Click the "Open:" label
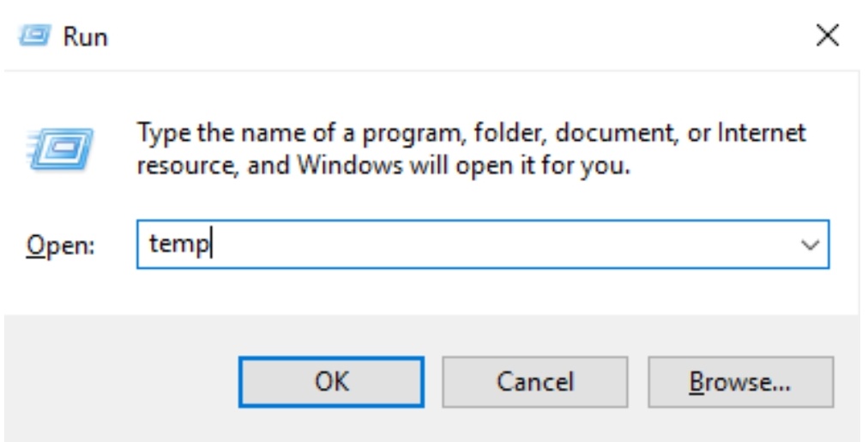 coord(60,245)
